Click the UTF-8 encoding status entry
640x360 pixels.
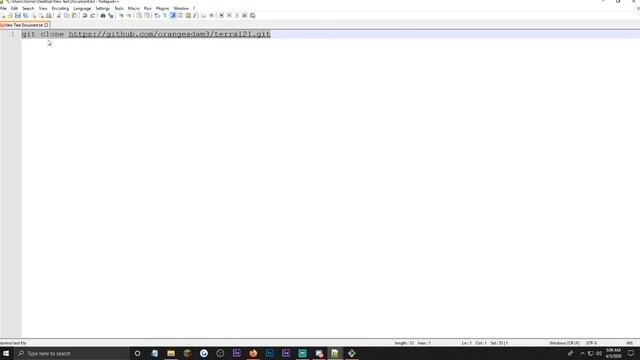click(591, 343)
